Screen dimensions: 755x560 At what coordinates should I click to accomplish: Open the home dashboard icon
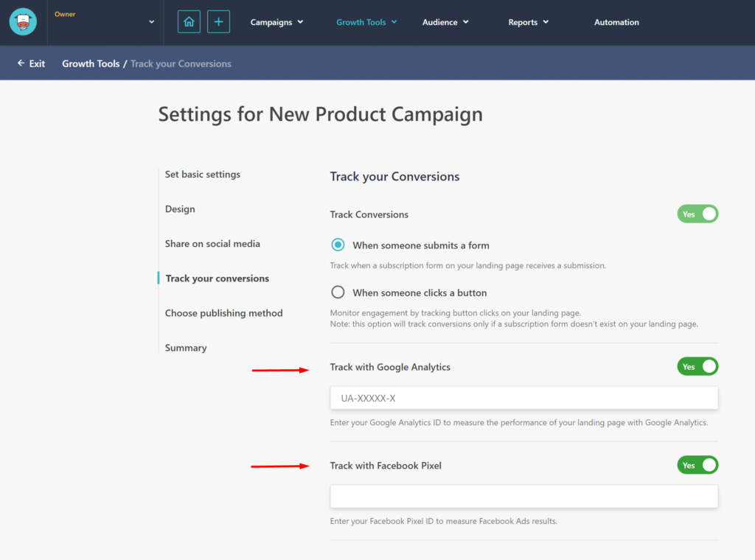189,21
